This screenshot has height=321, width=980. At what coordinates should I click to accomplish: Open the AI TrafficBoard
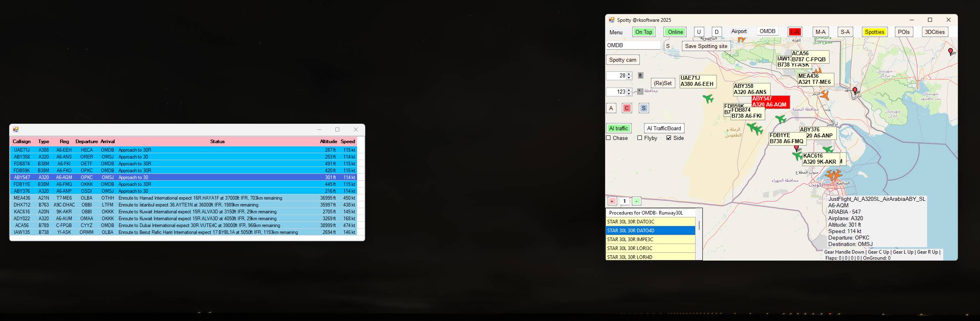pyautogui.click(x=664, y=128)
